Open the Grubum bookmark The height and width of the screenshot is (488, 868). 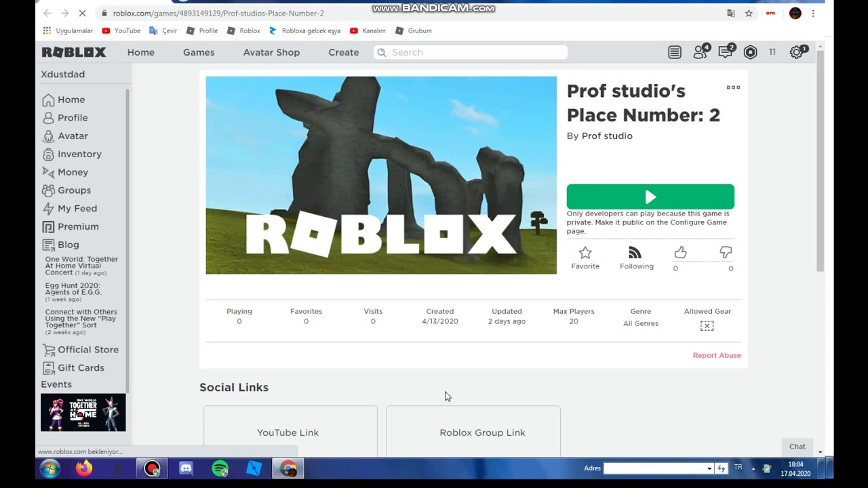[x=414, y=30]
